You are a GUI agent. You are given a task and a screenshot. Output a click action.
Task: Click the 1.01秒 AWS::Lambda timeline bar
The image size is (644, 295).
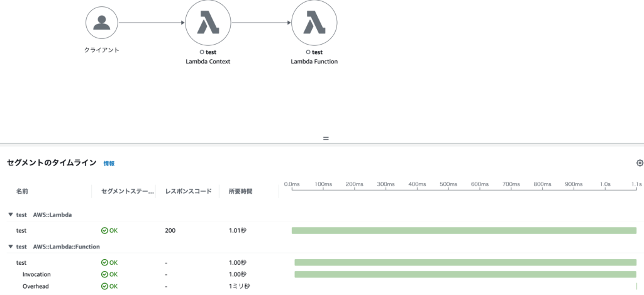464,231
